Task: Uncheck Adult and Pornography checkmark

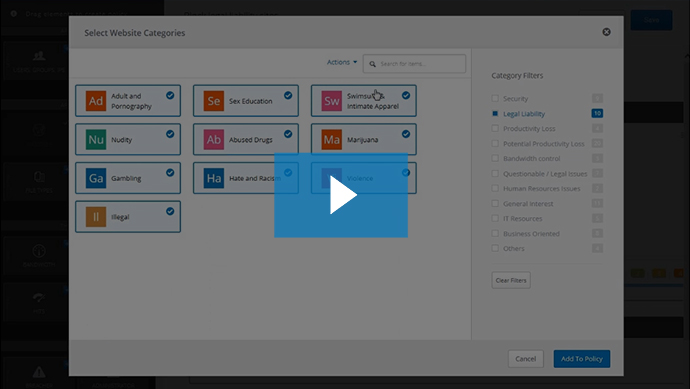Action: 170,95
